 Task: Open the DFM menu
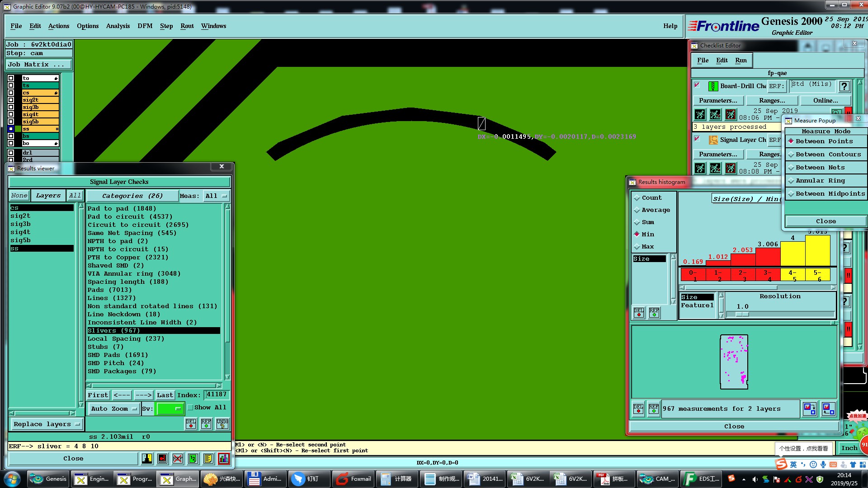pos(145,26)
